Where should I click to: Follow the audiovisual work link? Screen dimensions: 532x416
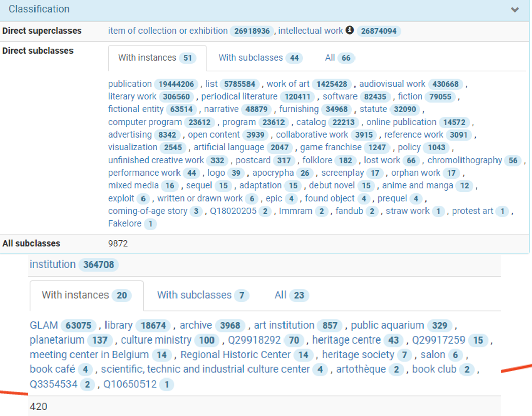click(x=392, y=84)
